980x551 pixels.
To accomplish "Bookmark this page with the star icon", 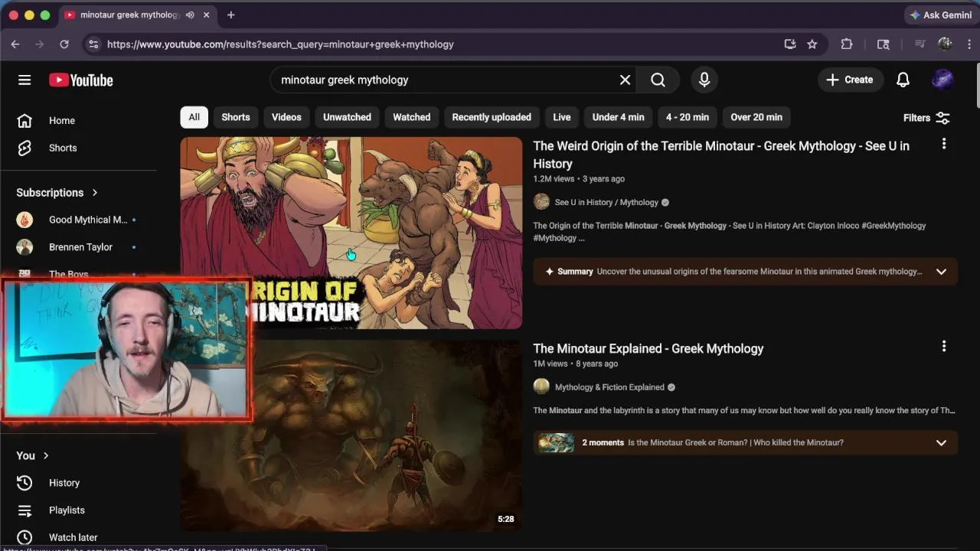I will 812,44.
